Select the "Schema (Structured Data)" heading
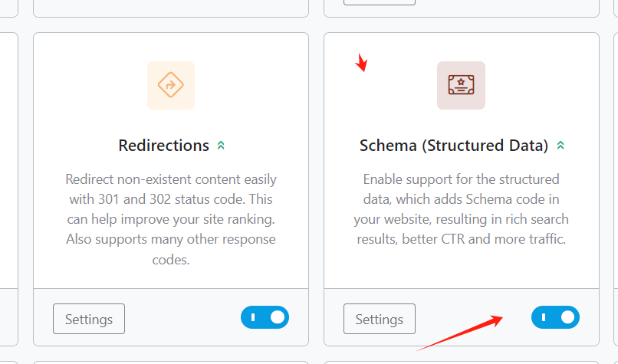The height and width of the screenshot is (364, 618). pos(454,146)
